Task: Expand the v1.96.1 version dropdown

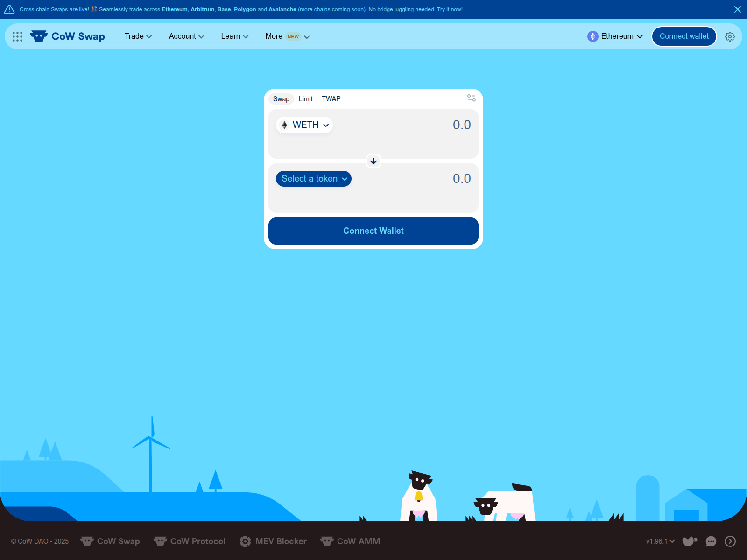Action: click(x=660, y=541)
